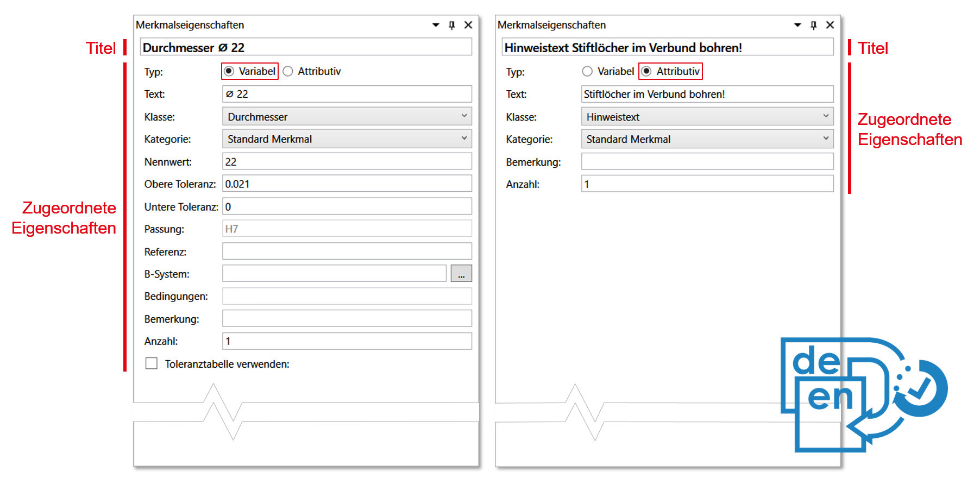
Task: Pin the left Merkmalseigenschaften panel
Action: pos(451,25)
